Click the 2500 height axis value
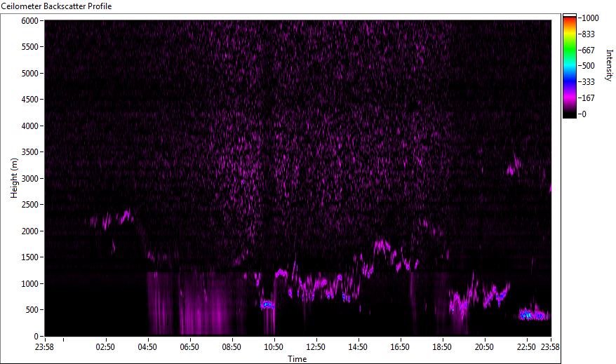616x364 pixels. point(30,205)
